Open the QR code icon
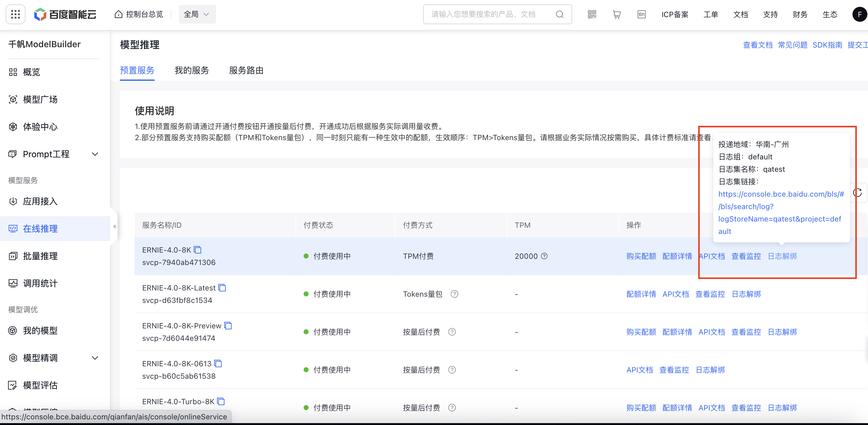The height and width of the screenshot is (425, 868). [x=592, y=14]
